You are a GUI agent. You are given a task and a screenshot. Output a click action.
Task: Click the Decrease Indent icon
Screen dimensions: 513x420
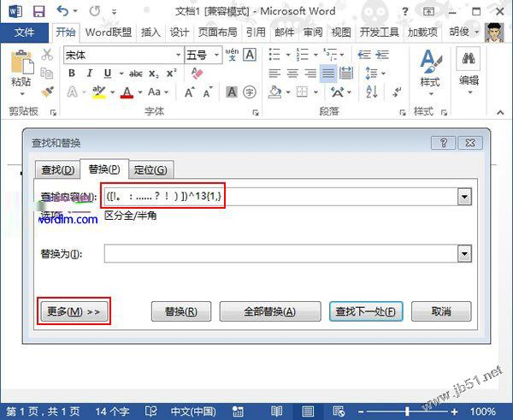[364, 55]
